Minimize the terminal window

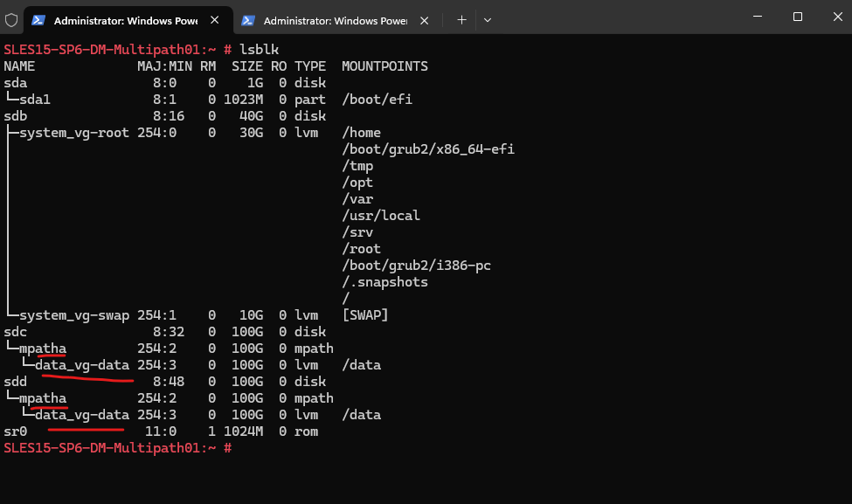coord(758,17)
